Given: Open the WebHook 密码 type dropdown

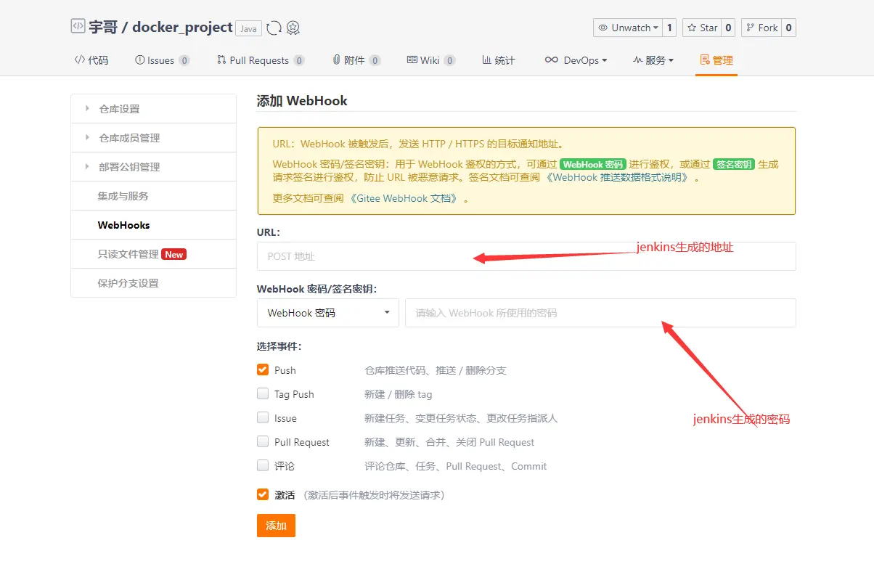Looking at the screenshot, I should tap(328, 313).
